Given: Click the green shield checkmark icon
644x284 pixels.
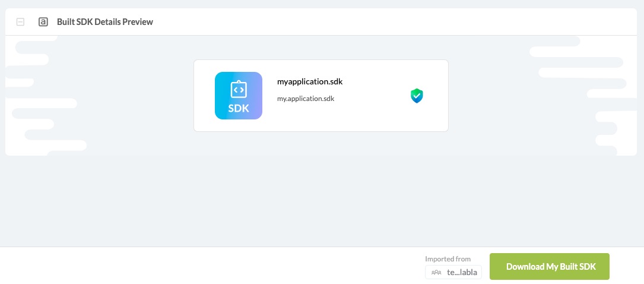Looking at the screenshot, I should (x=417, y=96).
